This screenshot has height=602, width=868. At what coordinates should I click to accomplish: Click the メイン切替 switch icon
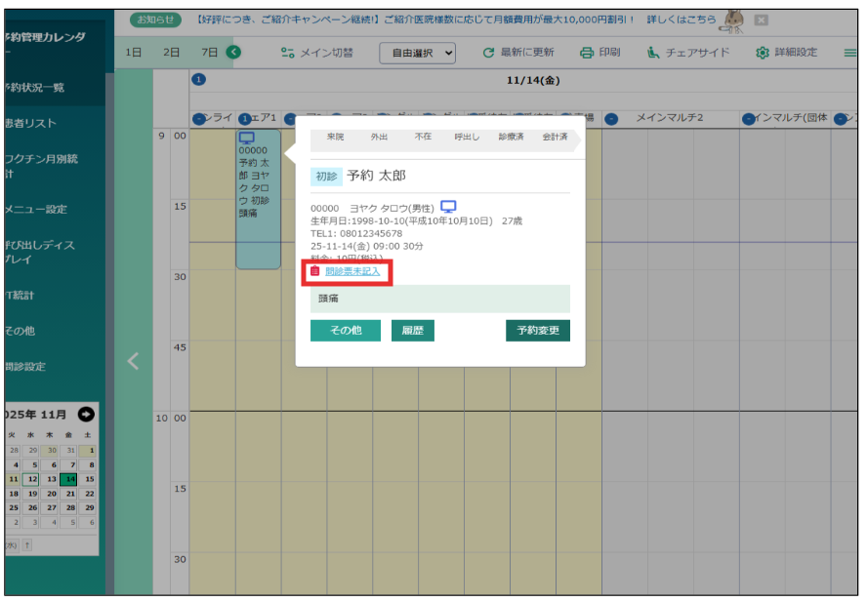pos(287,53)
